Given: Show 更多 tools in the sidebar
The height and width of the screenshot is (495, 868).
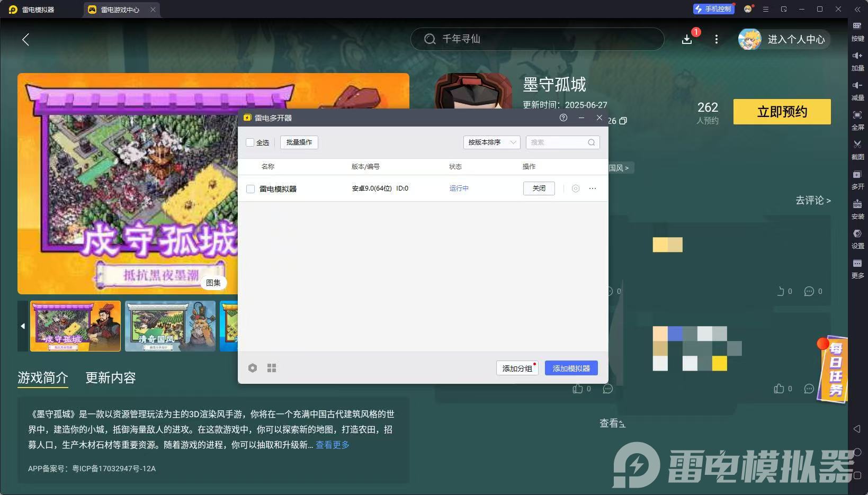Looking at the screenshot, I should pyautogui.click(x=857, y=268).
